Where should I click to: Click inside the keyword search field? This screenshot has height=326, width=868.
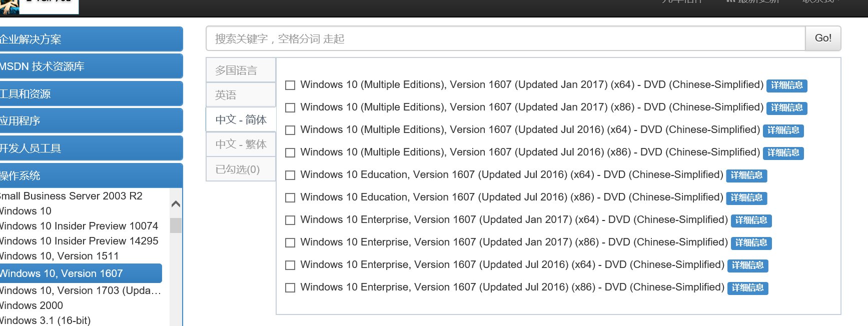pyautogui.click(x=500, y=38)
